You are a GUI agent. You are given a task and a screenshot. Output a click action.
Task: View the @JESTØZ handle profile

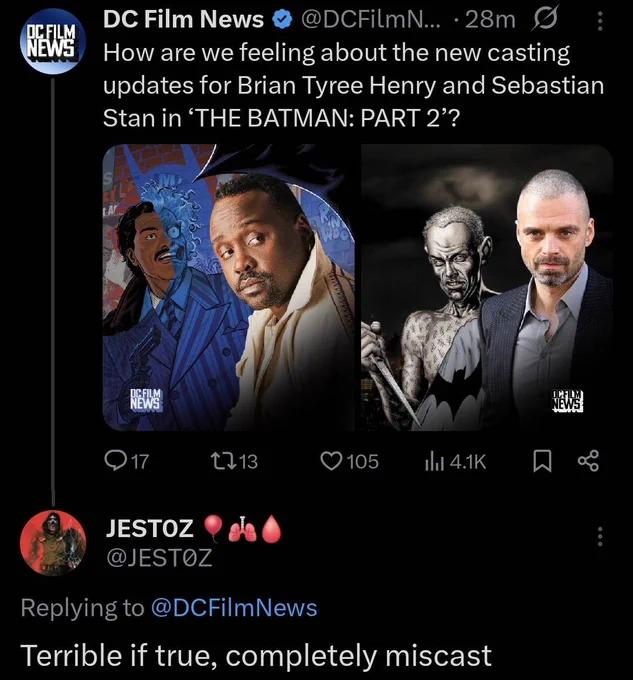pyautogui.click(x=160, y=557)
